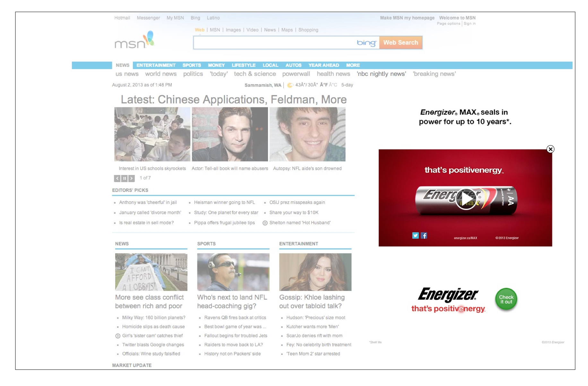The height and width of the screenshot is (386, 588).
Task: Open the AUTOS navigation tab
Action: pos(293,65)
